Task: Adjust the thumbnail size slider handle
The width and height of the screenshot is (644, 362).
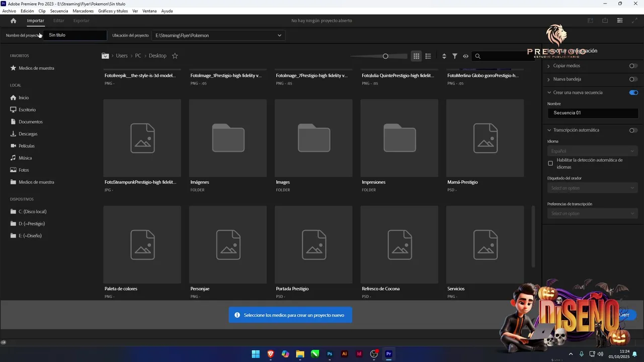Action: coord(385,56)
